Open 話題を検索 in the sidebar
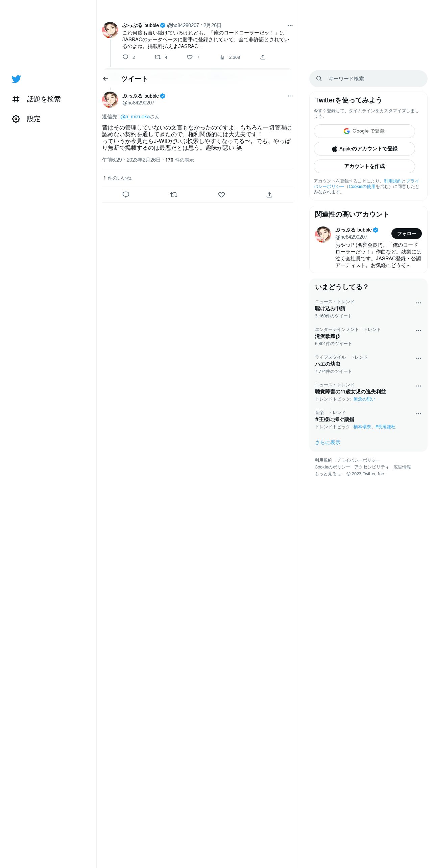 (x=37, y=99)
